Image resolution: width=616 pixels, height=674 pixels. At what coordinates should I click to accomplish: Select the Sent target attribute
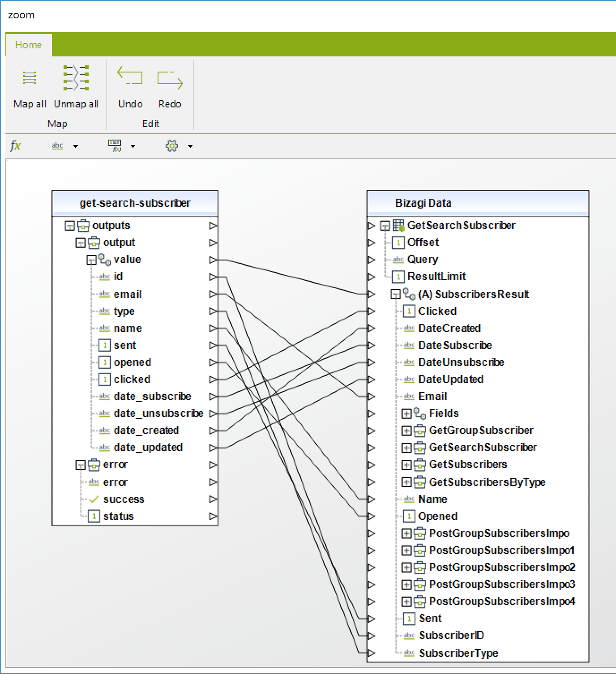click(x=430, y=619)
